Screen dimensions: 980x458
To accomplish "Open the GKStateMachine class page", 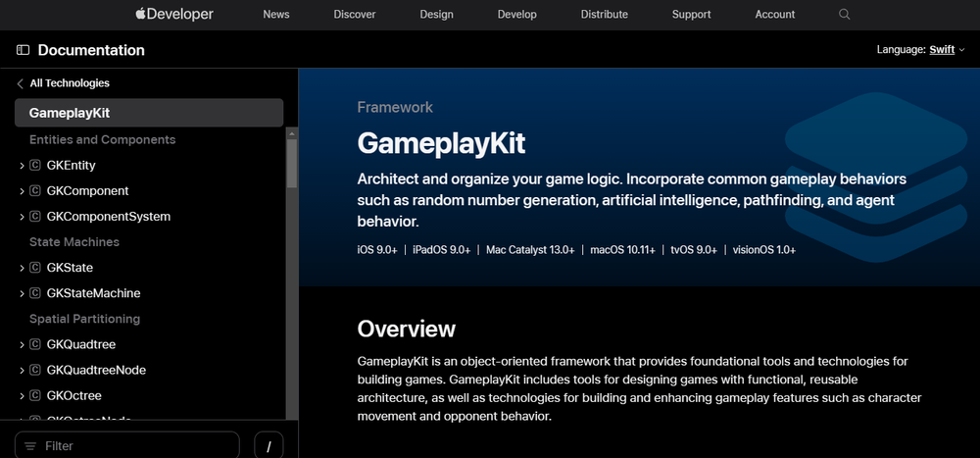I will (x=94, y=293).
